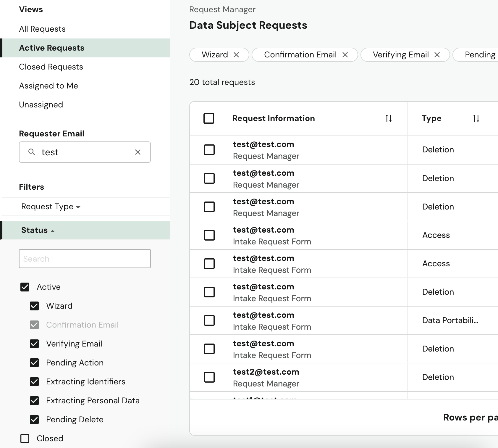This screenshot has height=448, width=498.
Task: Uncheck the Active status checkbox
Action: (x=25, y=287)
